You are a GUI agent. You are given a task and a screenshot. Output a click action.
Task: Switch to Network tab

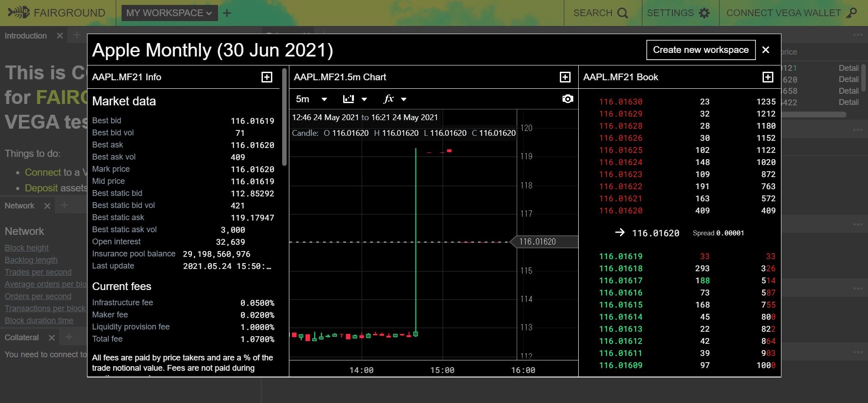tap(19, 206)
